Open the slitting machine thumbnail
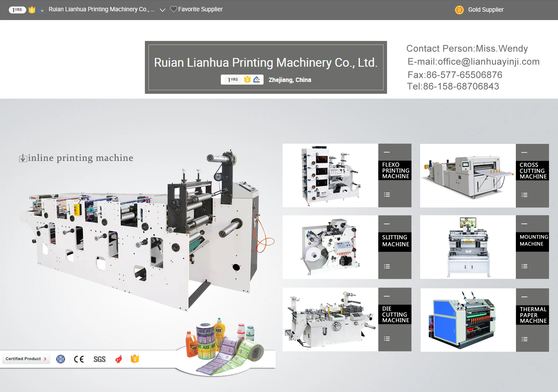 (x=330, y=247)
